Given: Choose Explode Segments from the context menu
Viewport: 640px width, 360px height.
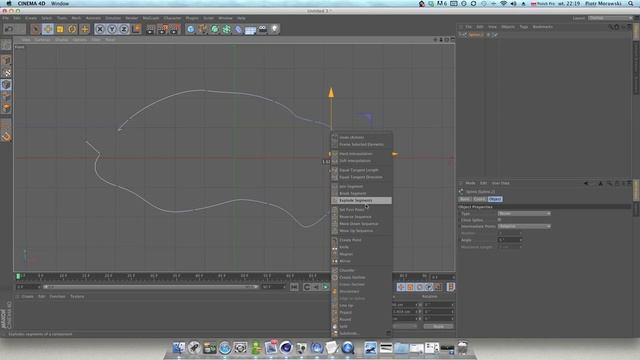Looking at the screenshot, I should 362,200.
